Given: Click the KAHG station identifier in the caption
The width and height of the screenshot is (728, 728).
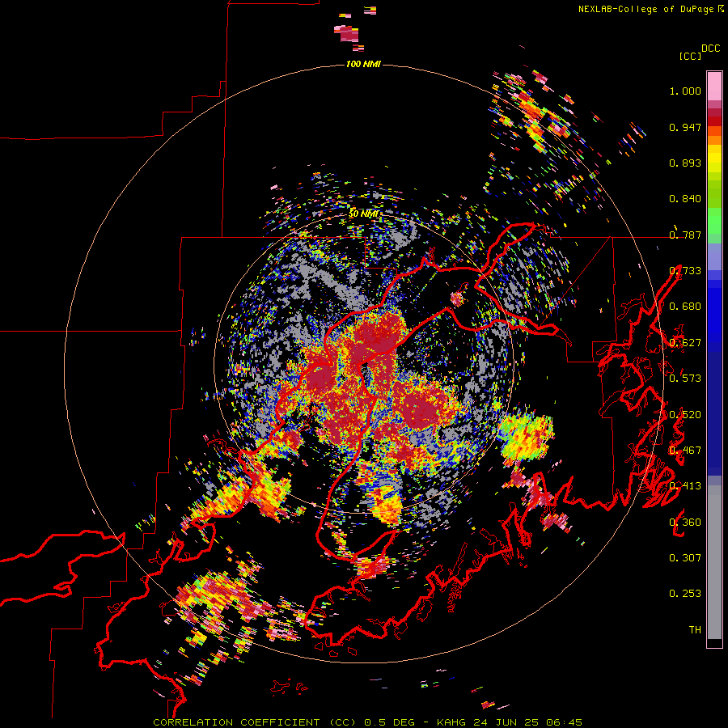Looking at the screenshot, I should click(451, 722).
